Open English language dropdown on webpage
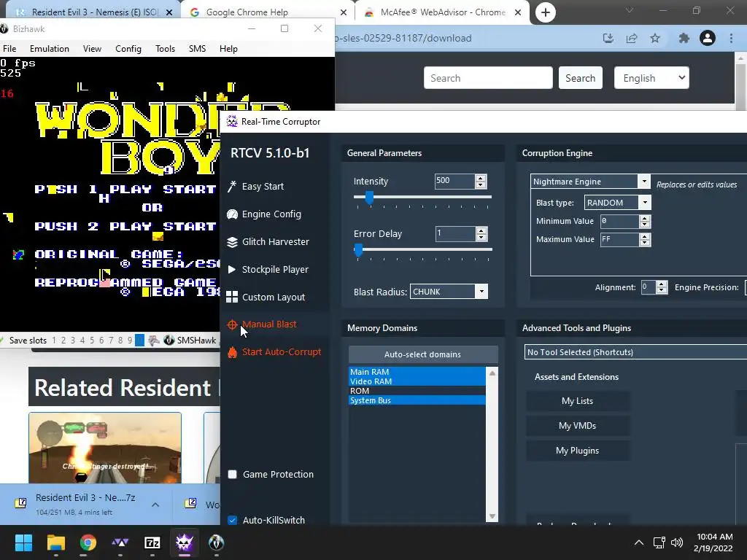Image resolution: width=747 pixels, height=560 pixels. (x=651, y=78)
